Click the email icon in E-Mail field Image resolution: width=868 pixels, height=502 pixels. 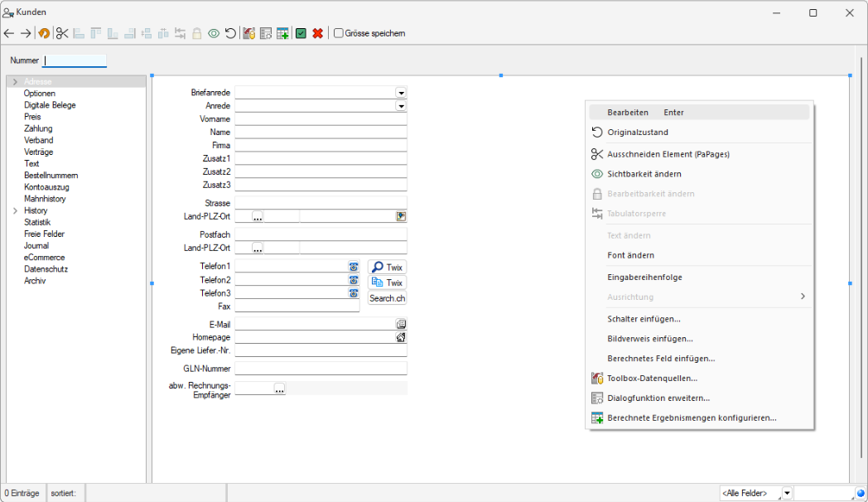[401, 324]
